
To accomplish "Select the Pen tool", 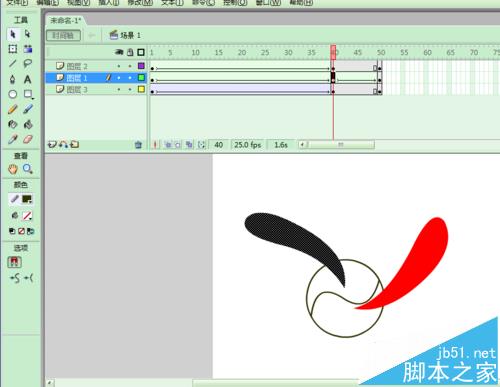I will [x=13, y=79].
